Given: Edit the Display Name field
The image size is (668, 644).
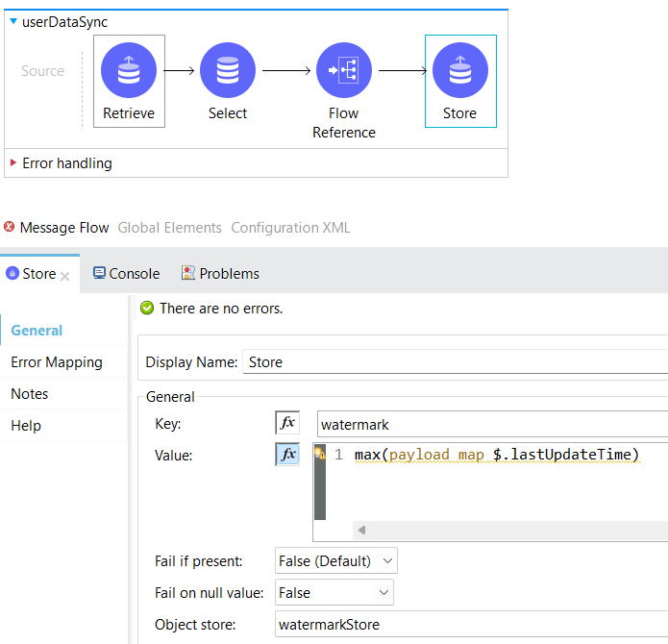Looking at the screenshot, I should tap(455, 362).
